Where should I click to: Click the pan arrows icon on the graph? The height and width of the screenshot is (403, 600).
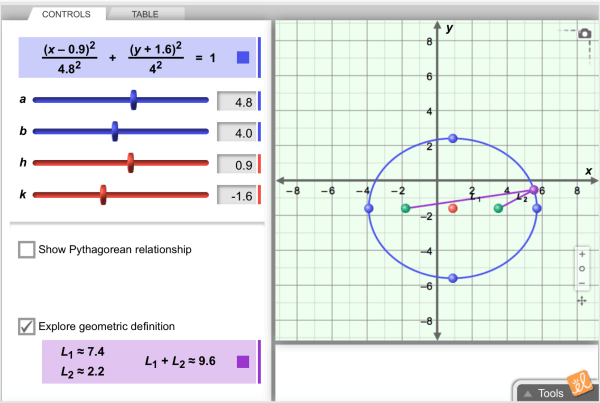click(x=582, y=299)
